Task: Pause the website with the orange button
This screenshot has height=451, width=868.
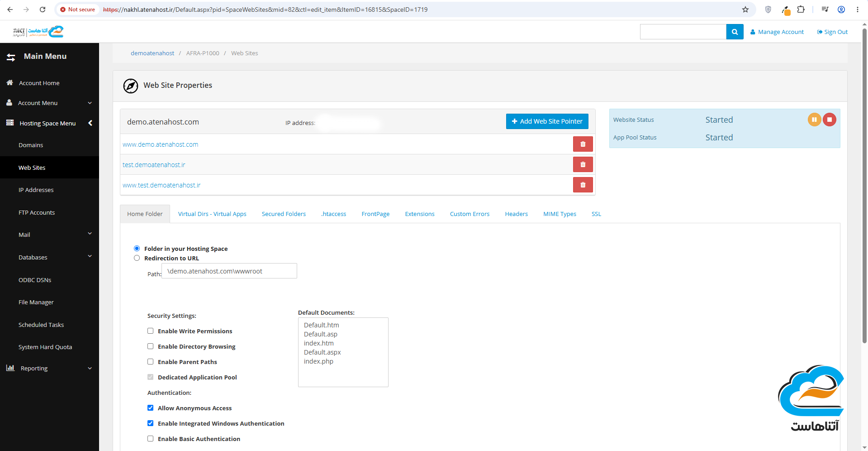Action: tap(814, 120)
